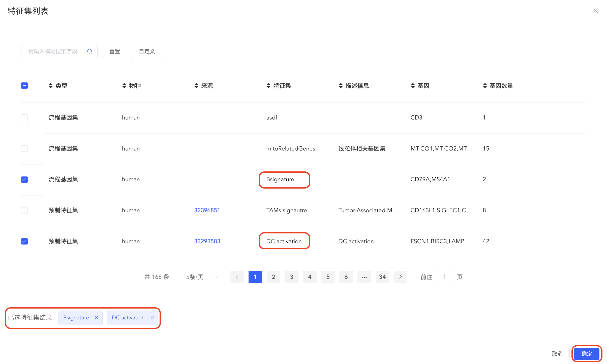The height and width of the screenshot is (364, 607).
Task: Confirm with the 确定 button
Action: pos(587,354)
